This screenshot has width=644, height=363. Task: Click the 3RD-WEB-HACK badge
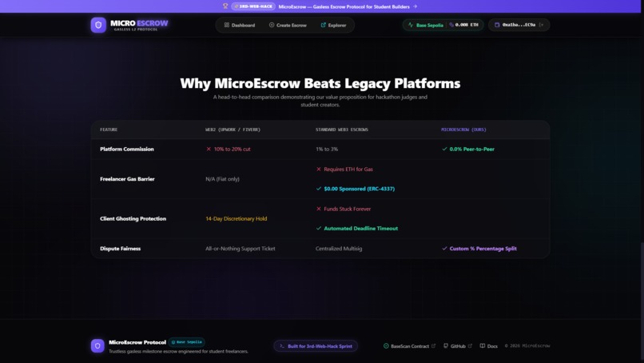click(x=253, y=6)
